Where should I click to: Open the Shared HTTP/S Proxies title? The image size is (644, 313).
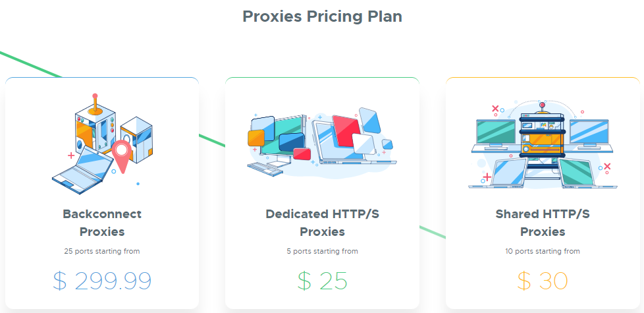click(543, 223)
